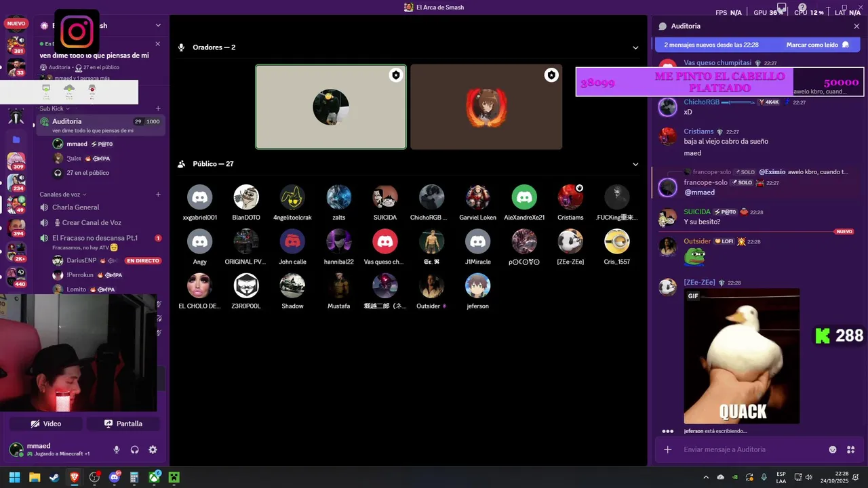Image resolution: width=868 pixels, height=488 pixels.
Task: Open Windows Start menu
Action: click(14, 477)
